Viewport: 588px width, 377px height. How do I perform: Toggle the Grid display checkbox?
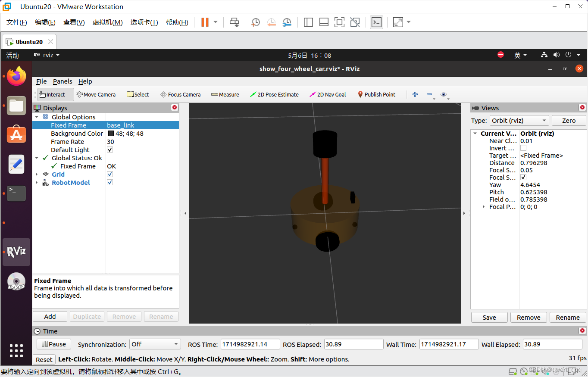(x=110, y=174)
